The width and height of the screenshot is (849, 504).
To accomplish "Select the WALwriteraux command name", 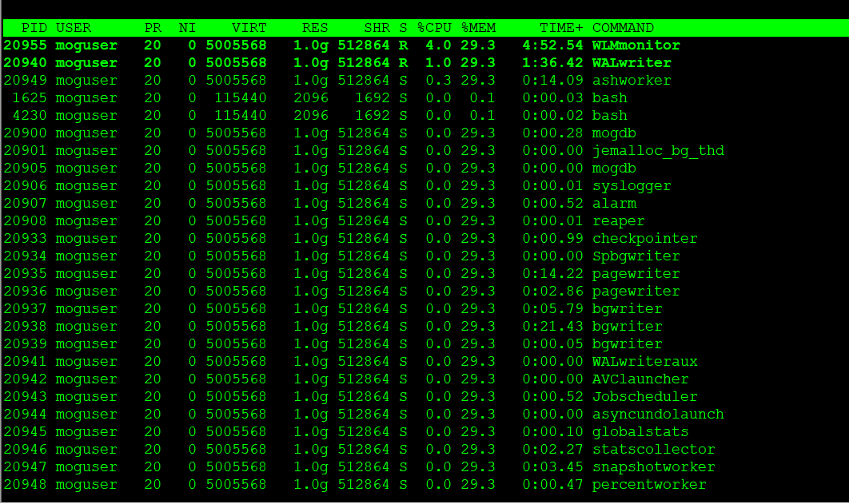I will coord(645,362).
